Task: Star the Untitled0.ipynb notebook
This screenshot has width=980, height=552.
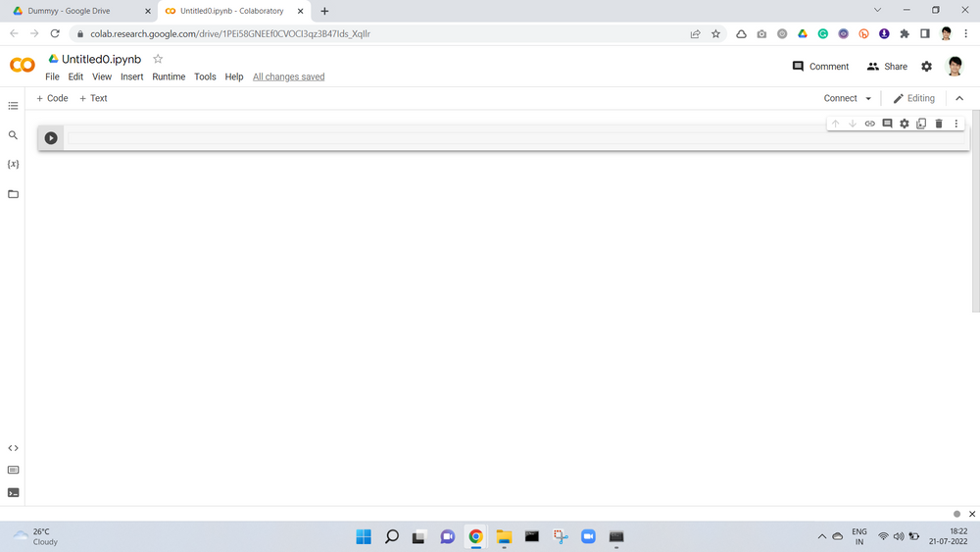Action: pos(158,59)
